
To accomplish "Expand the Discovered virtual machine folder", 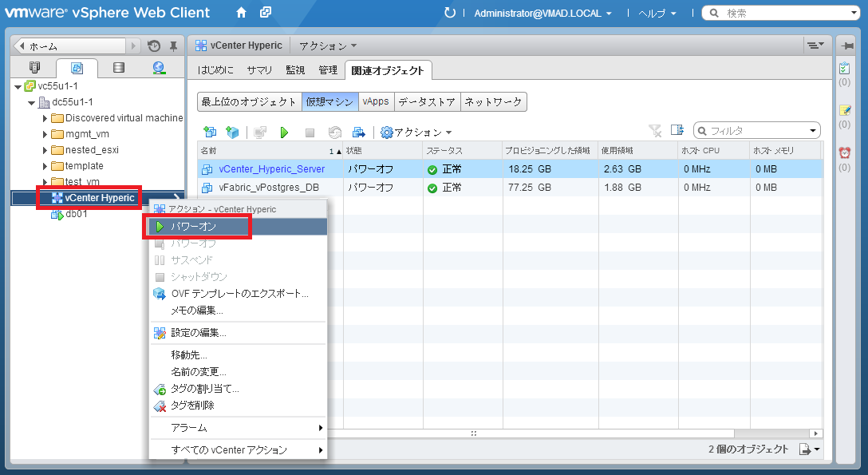I will 45,118.
